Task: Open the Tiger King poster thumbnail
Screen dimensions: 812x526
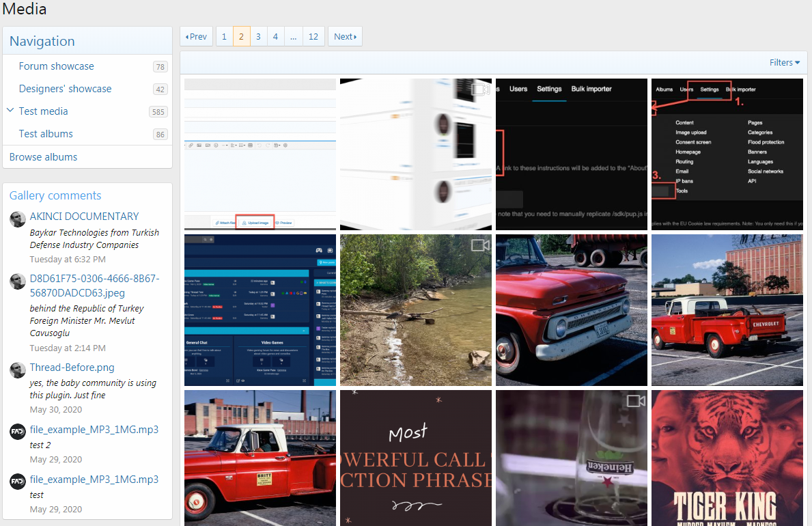Action: pyautogui.click(x=727, y=458)
